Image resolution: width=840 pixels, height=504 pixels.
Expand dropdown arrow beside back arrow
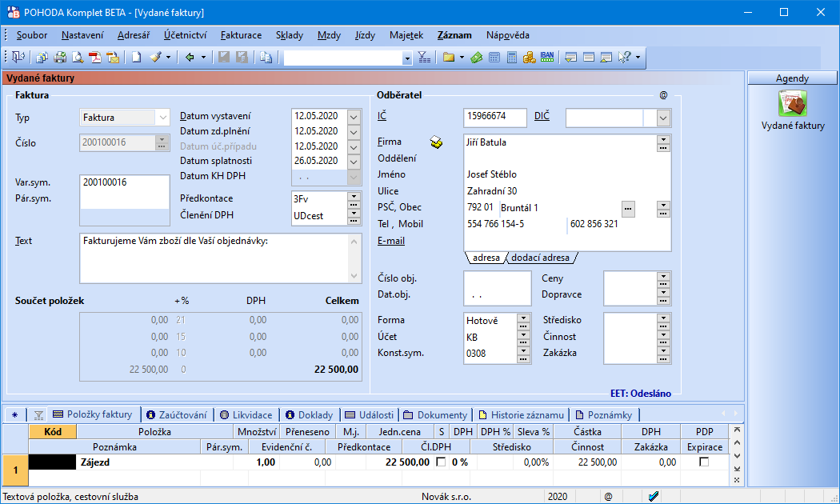click(x=203, y=58)
